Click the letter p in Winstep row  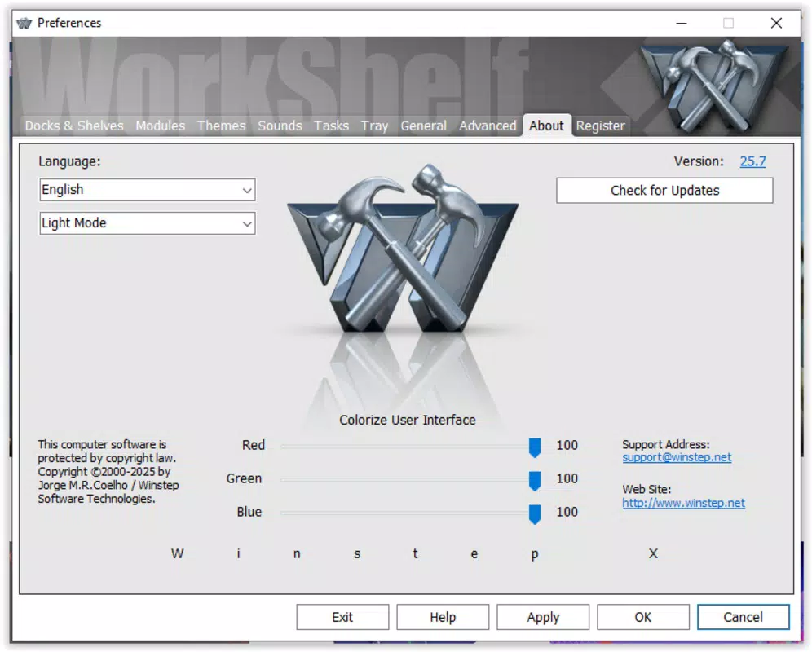pos(535,555)
